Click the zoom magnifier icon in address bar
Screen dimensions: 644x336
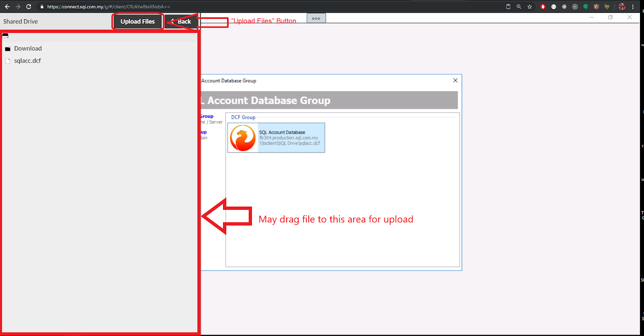click(519, 7)
